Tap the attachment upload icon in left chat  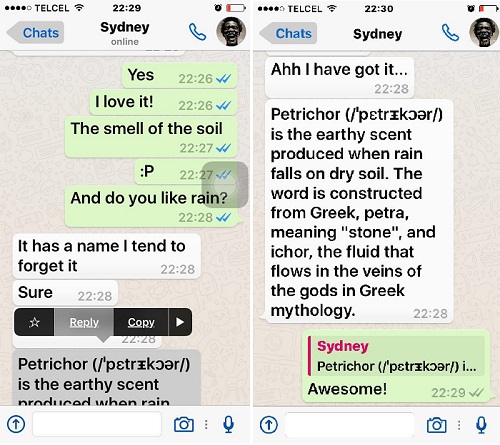click(16, 424)
